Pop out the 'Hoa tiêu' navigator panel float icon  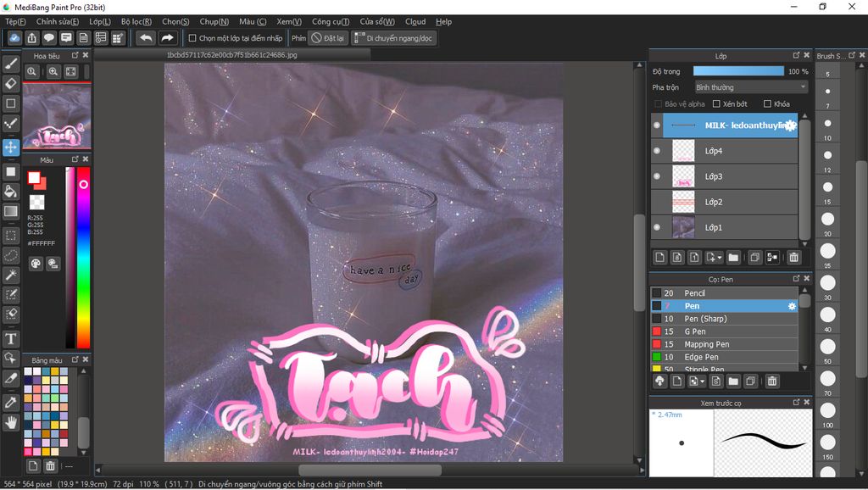pyautogui.click(x=75, y=55)
